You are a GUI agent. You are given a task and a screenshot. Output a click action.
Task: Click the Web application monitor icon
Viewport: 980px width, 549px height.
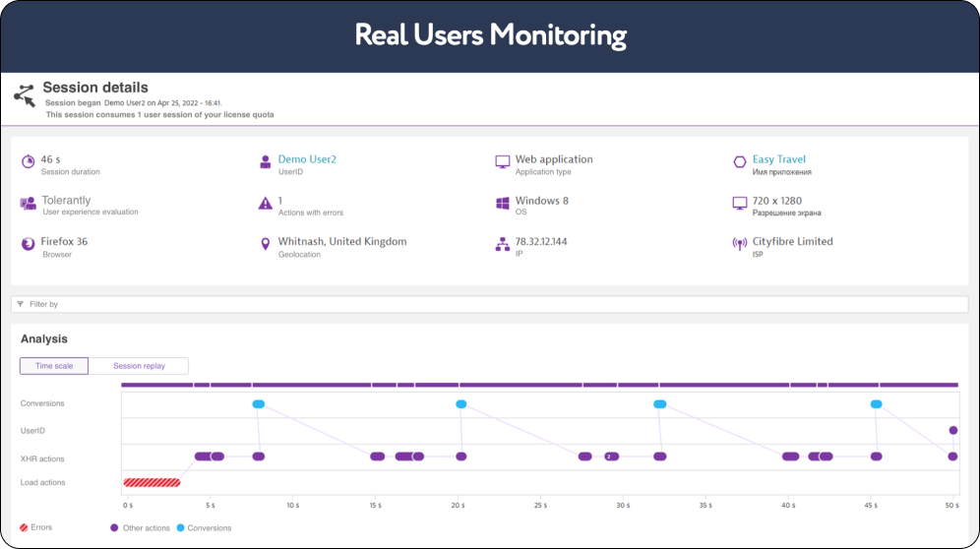coord(503,162)
